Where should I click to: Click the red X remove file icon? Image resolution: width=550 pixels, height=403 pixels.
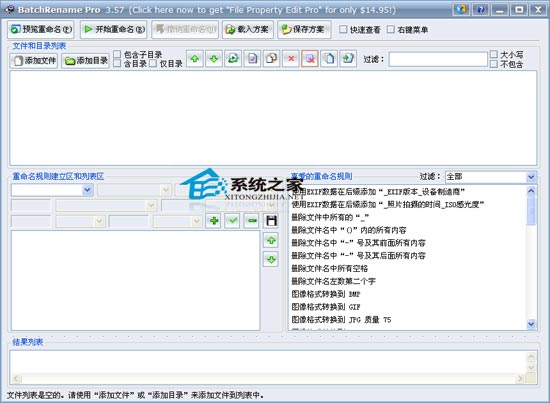[291, 59]
